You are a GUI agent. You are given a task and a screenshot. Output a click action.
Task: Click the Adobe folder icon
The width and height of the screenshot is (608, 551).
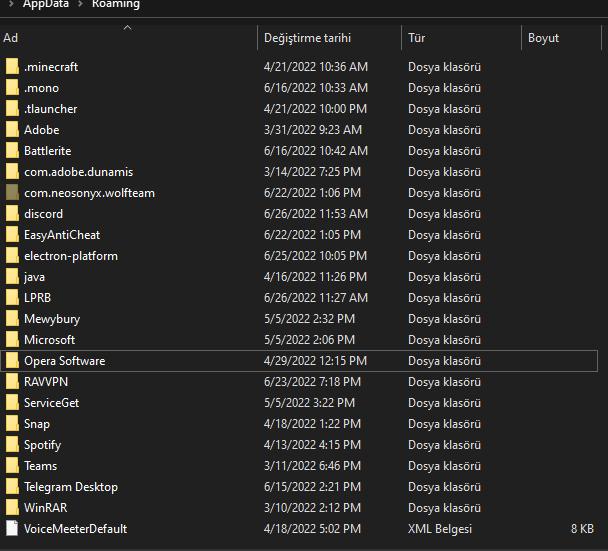12,130
